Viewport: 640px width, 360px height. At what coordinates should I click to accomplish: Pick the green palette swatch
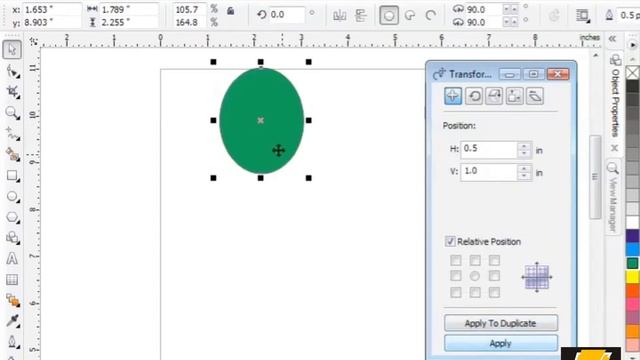click(633, 263)
